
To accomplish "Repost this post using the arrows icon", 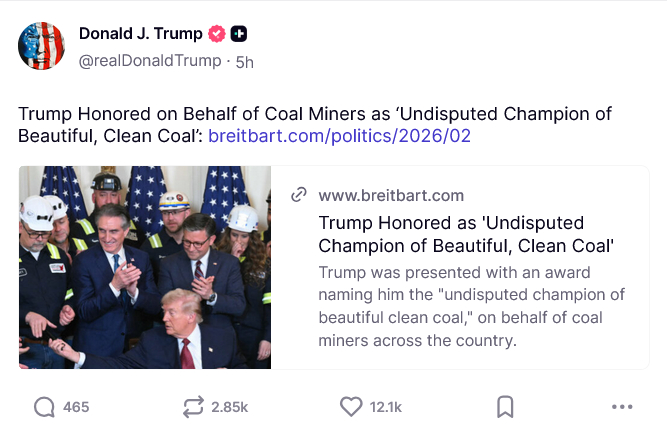I will point(192,407).
